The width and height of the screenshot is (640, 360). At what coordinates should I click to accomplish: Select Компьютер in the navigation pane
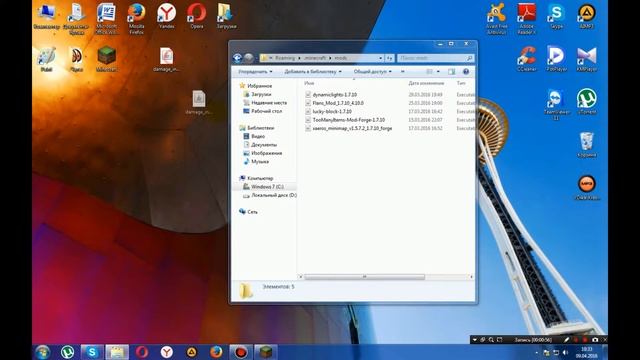click(260, 178)
